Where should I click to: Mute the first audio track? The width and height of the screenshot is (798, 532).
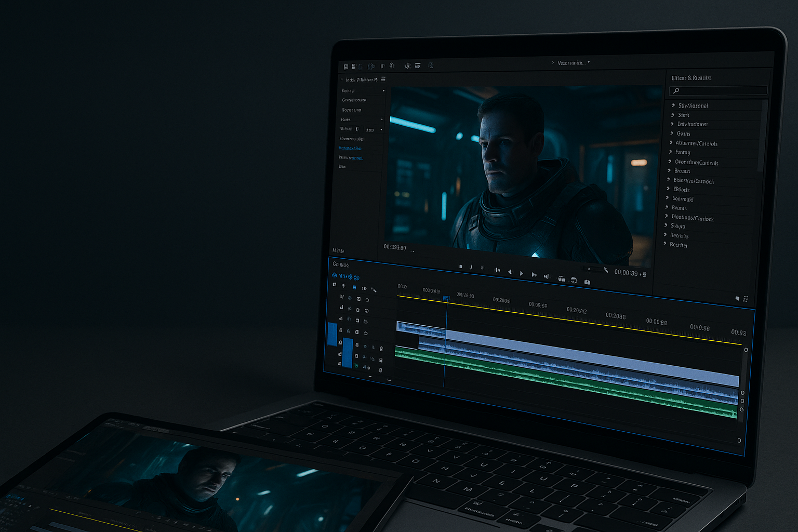coord(365,347)
